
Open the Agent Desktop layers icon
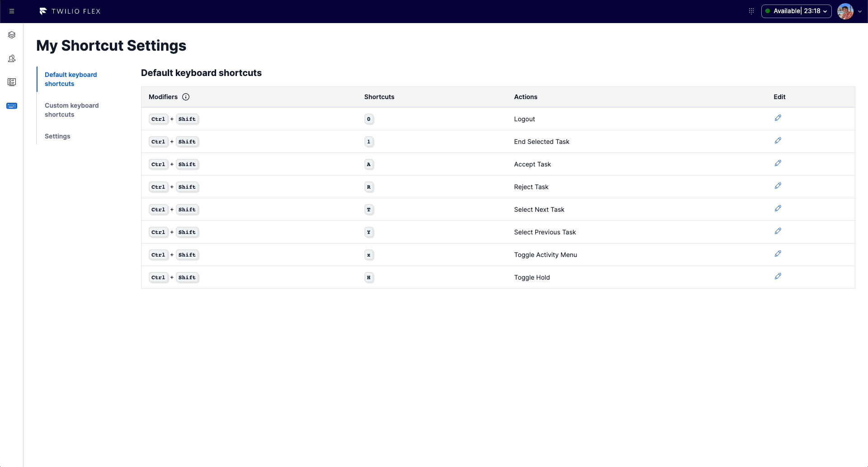tap(12, 35)
